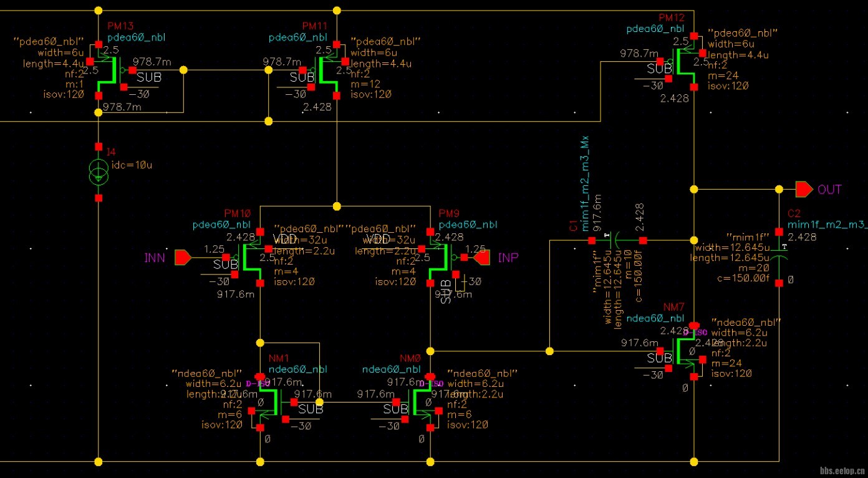Click the bbs.eetop.cn watermark text

(841, 472)
